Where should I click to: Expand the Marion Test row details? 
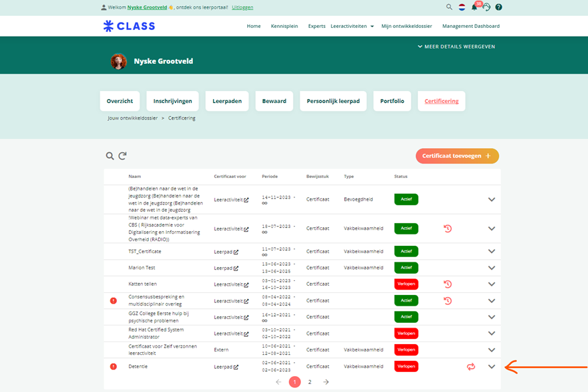tap(492, 268)
